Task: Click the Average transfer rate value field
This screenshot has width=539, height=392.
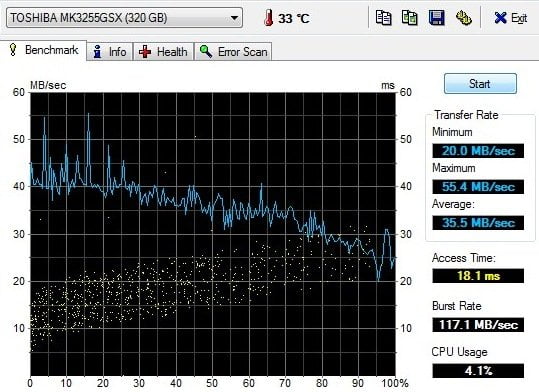Action: pos(478,223)
